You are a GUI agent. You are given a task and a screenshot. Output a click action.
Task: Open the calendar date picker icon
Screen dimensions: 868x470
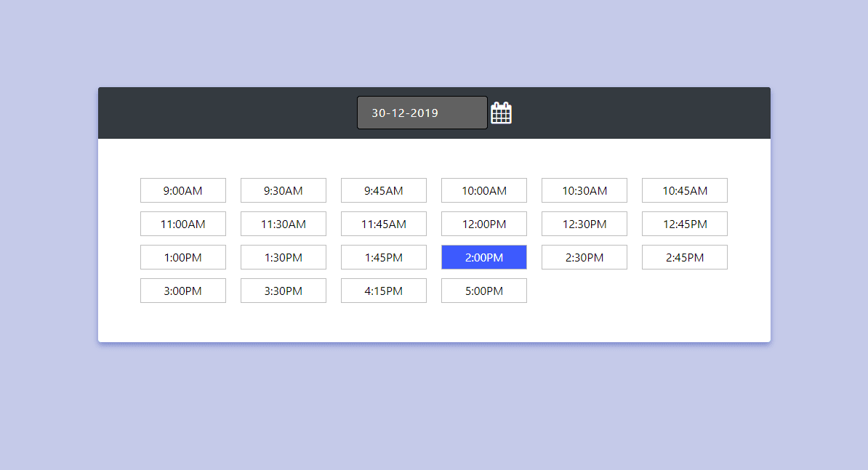[x=501, y=113]
